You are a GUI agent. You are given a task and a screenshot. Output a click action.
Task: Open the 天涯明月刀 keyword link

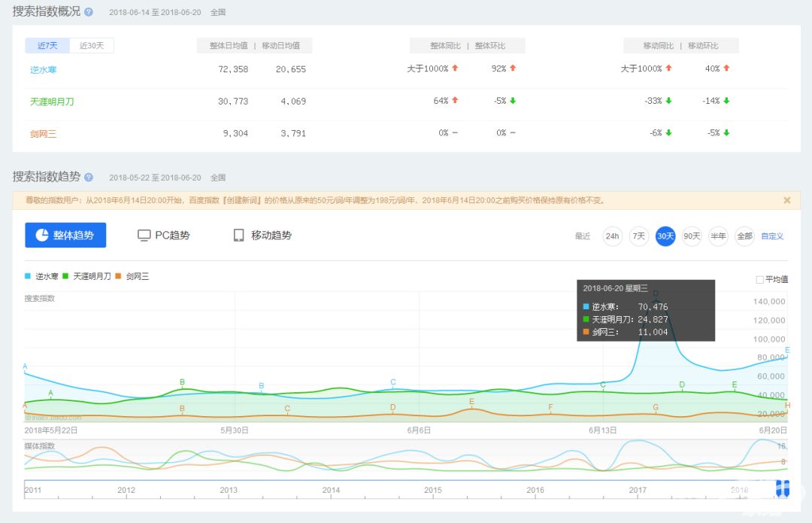pos(52,102)
